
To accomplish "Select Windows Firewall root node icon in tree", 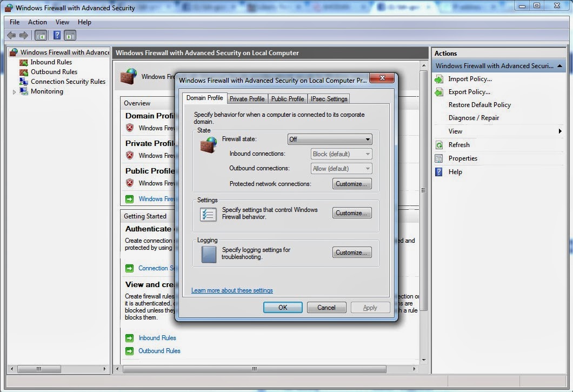I will (14, 52).
